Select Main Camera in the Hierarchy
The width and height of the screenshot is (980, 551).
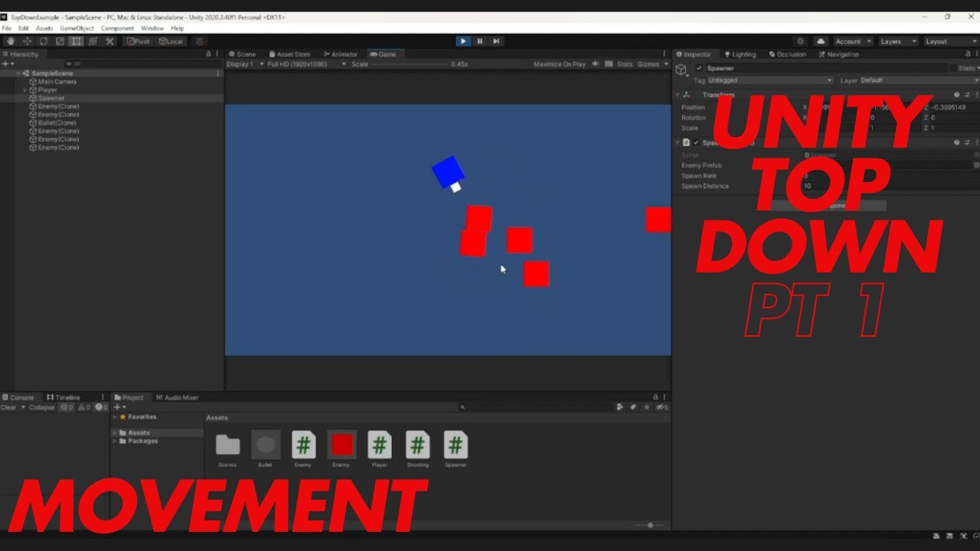coord(57,82)
